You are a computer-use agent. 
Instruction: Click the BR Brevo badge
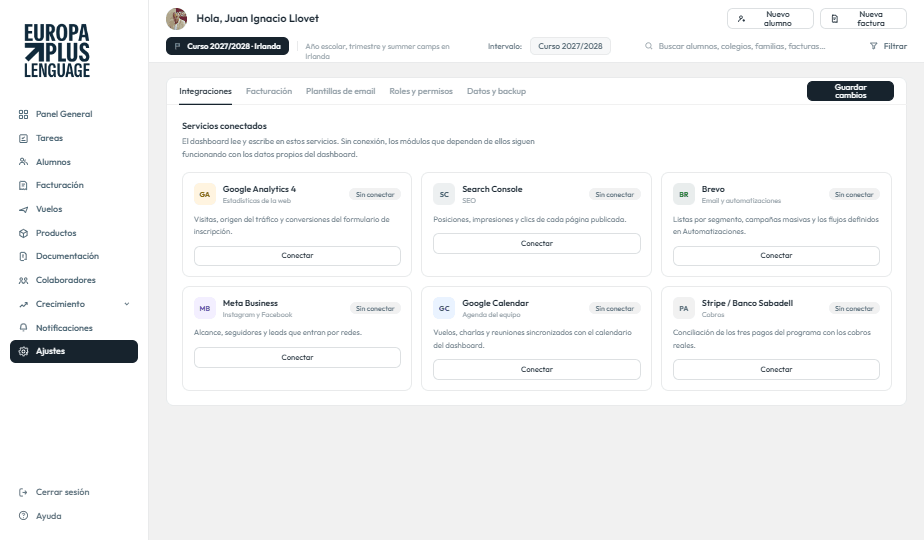click(x=684, y=195)
